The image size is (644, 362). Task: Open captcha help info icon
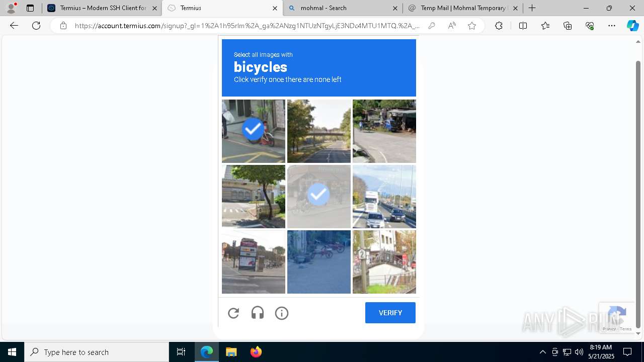coord(282,313)
